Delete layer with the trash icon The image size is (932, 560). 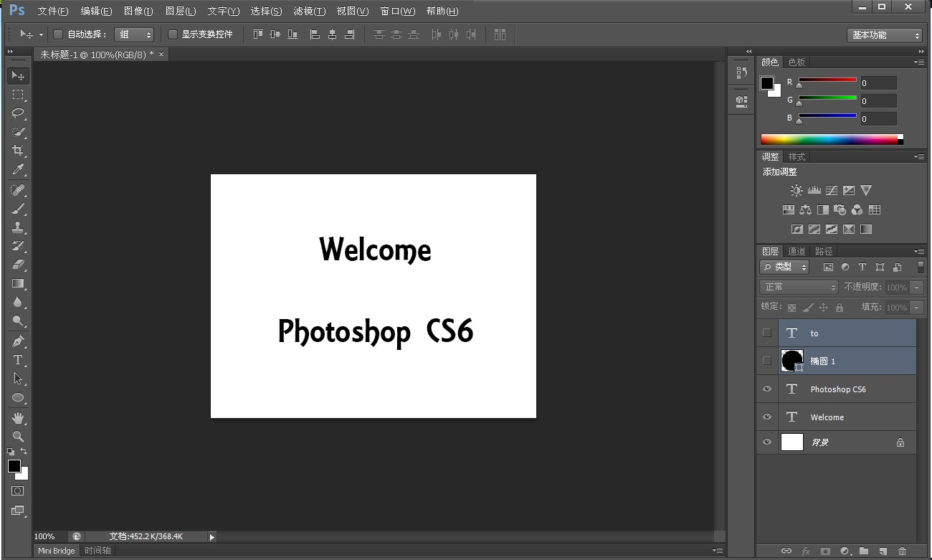[x=903, y=551]
